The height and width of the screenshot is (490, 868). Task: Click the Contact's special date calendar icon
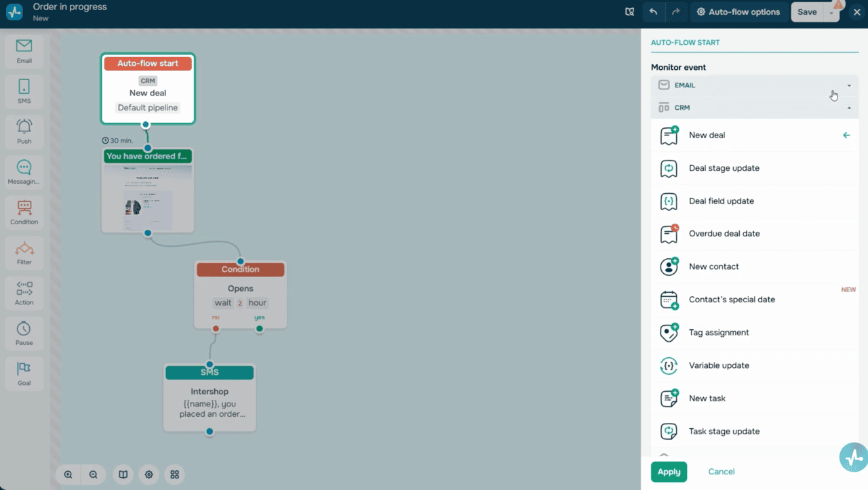669,300
